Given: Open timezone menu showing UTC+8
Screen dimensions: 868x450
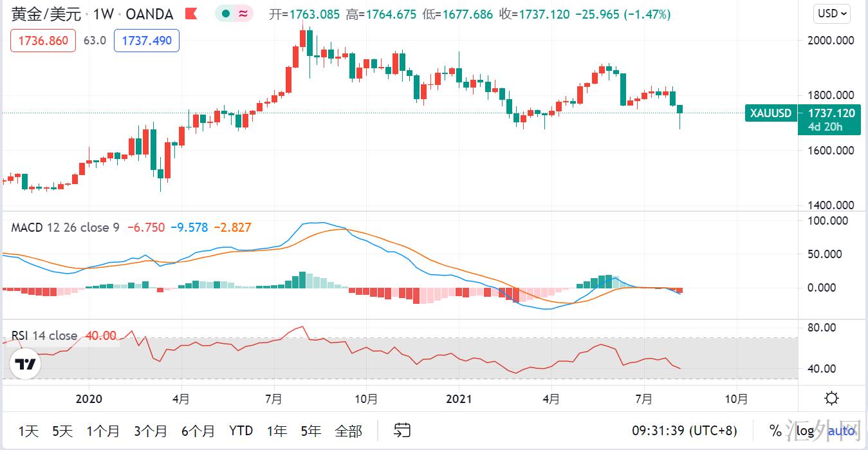Looking at the screenshot, I should coord(684,431).
